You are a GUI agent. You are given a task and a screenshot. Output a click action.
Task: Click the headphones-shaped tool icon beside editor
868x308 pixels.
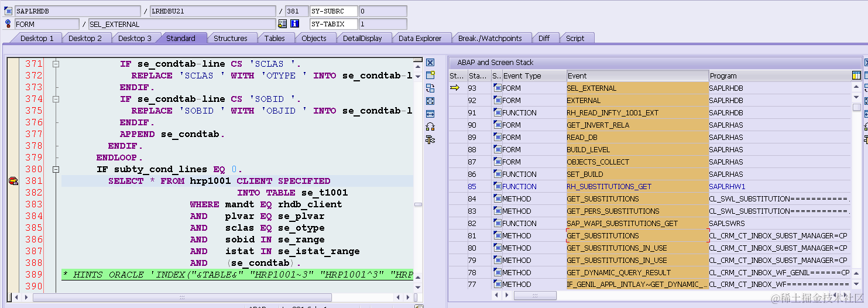430,126
